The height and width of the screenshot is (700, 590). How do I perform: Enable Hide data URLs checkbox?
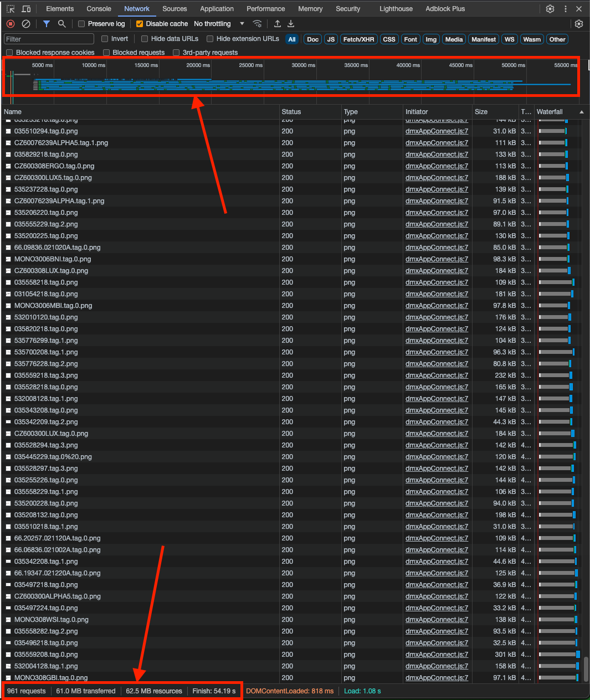point(145,39)
